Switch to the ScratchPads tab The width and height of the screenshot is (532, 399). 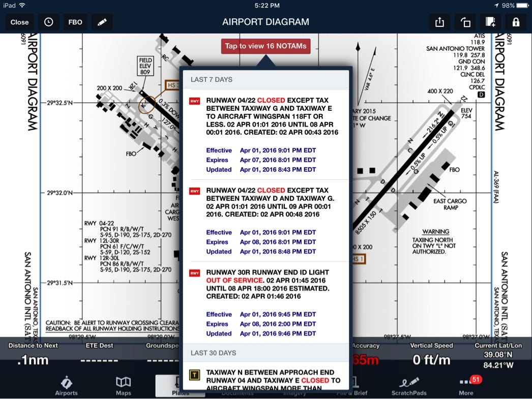(x=409, y=386)
